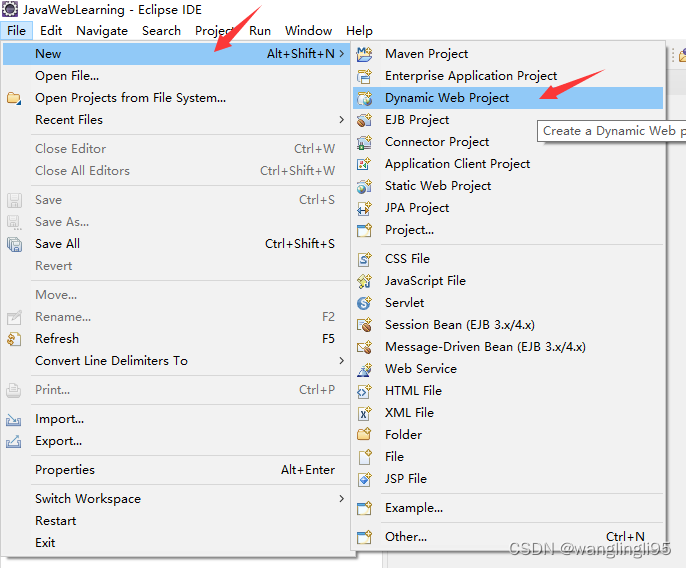Expand the New submenu arrow
The width and height of the screenshot is (686, 568).
(342, 54)
